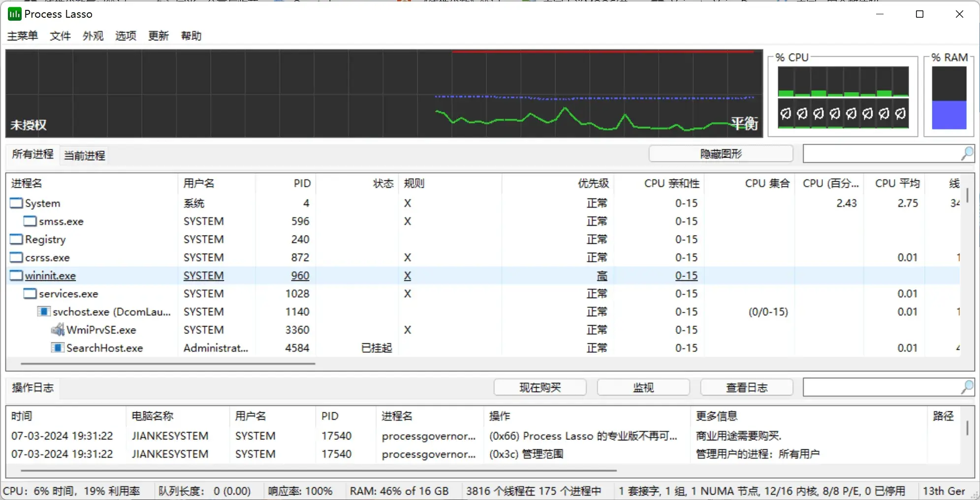Click the services.exe process icon
Screen dimensions: 980x500
(x=31, y=294)
